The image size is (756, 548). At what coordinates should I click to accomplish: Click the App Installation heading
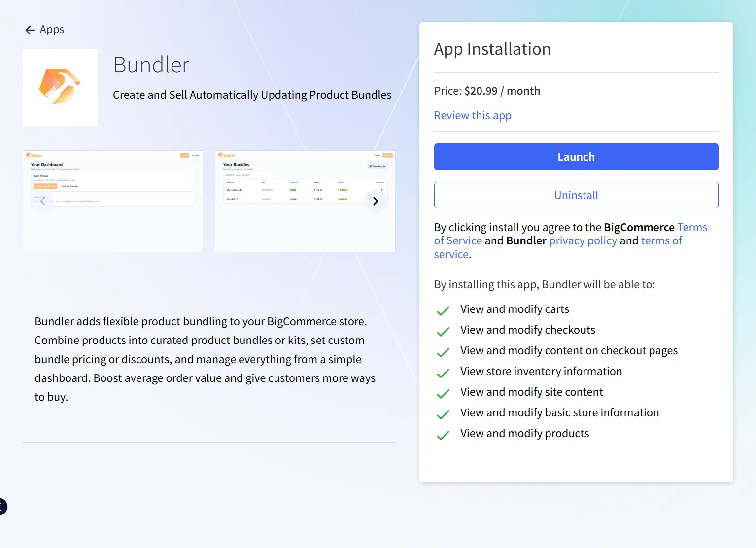click(492, 49)
